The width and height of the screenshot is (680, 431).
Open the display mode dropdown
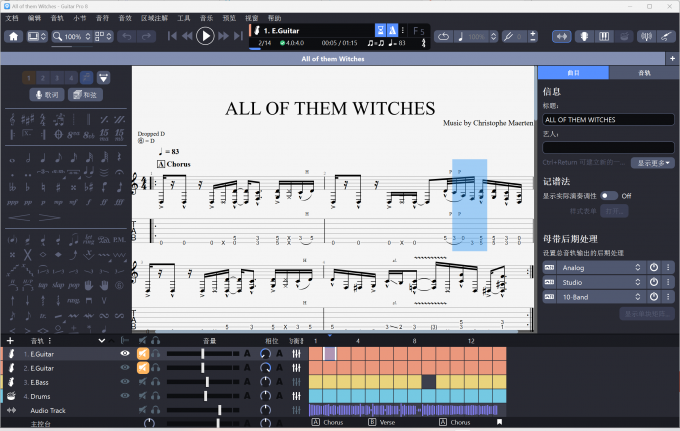tap(37, 36)
